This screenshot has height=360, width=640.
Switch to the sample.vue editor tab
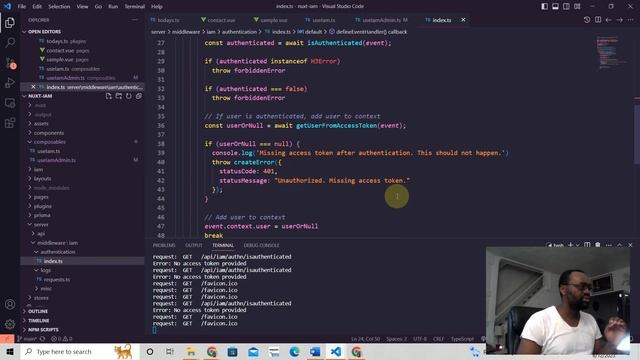(x=270, y=20)
